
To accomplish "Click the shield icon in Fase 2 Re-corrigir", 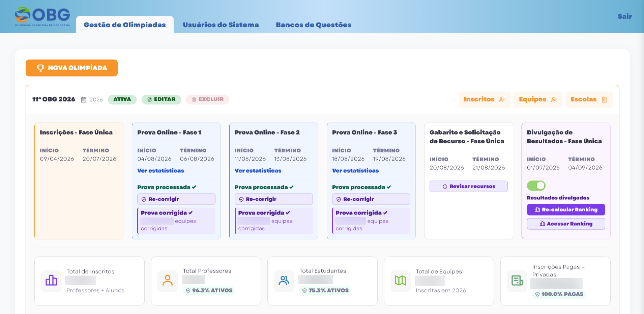I will 241,199.
